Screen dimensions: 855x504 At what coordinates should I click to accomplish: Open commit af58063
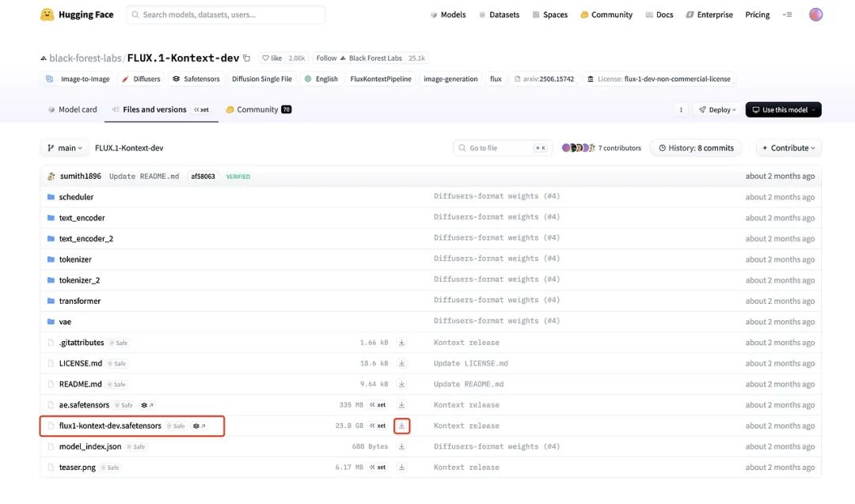tap(203, 176)
